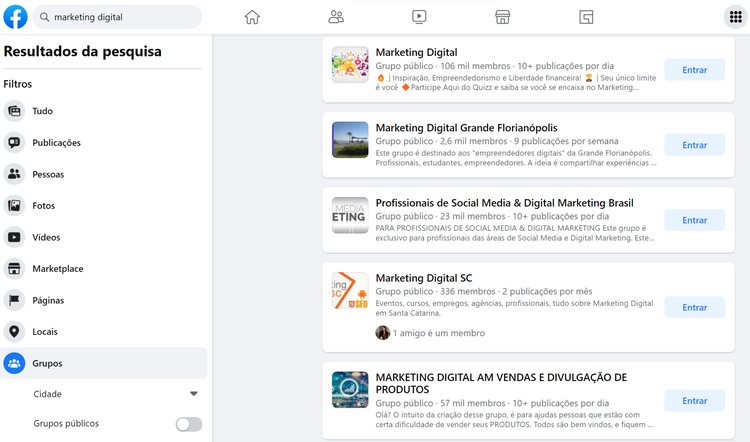Click the Locais pin icon
This screenshot has height=442, width=750.
click(14, 332)
